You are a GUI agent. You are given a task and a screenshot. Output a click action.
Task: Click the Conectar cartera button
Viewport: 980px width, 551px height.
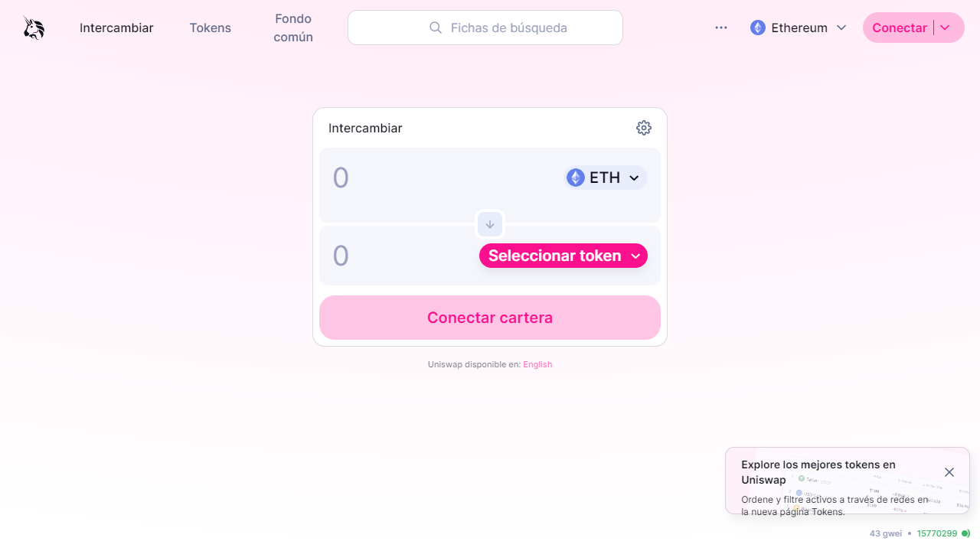[490, 318]
